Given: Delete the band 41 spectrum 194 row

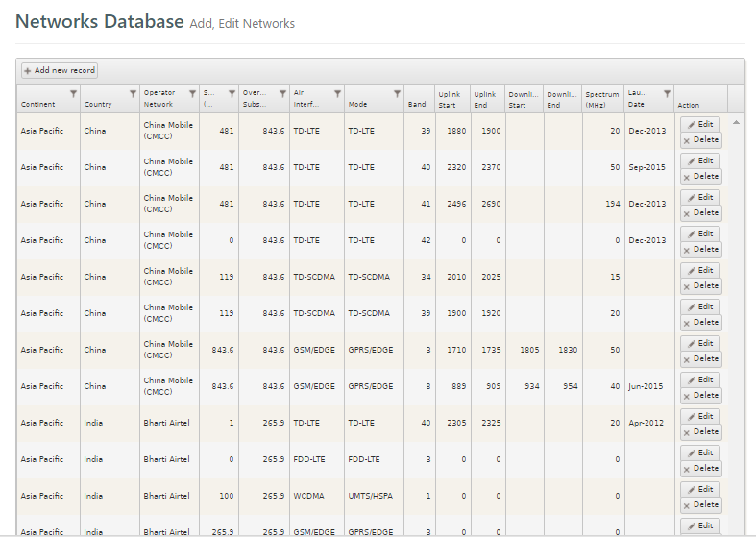Looking at the screenshot, I should coord(701,213).
